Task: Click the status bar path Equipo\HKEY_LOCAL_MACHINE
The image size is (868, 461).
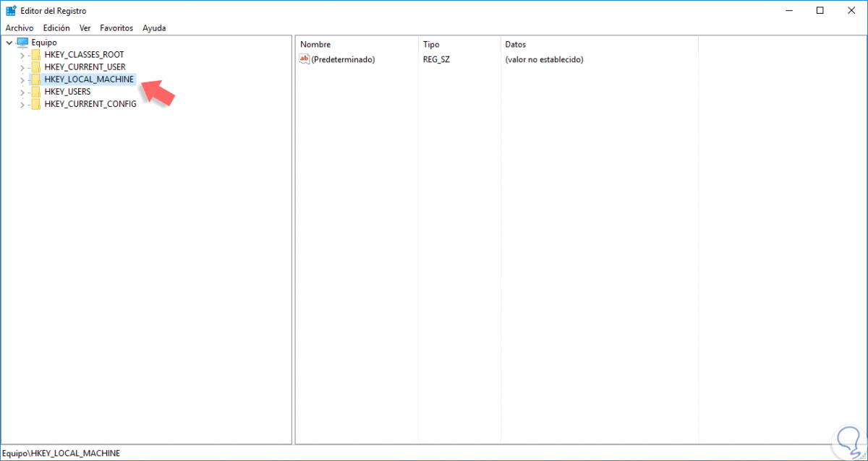Action: 61,453
